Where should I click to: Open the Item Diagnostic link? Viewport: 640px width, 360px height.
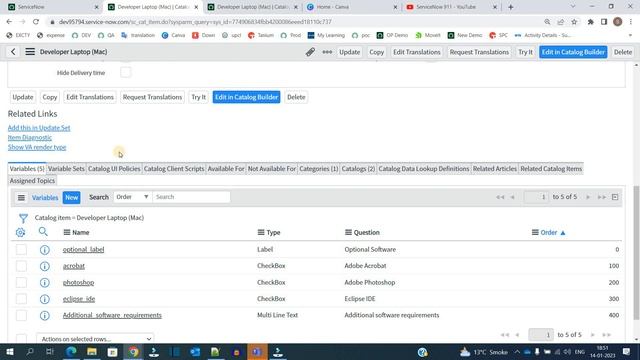pos(30,138)
